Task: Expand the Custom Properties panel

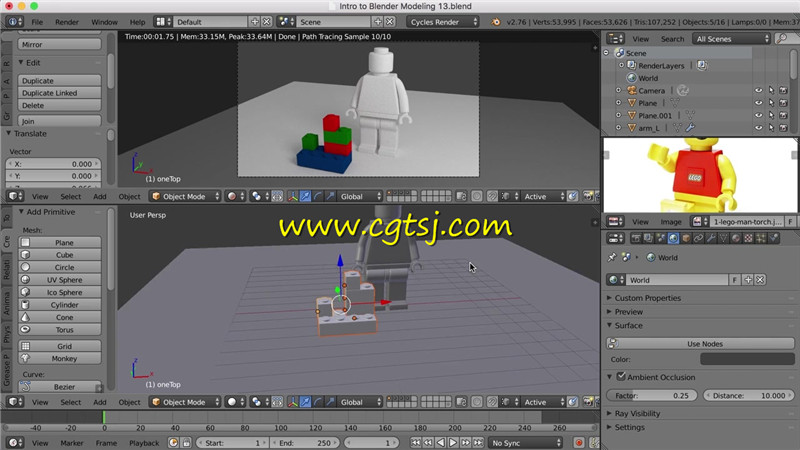Action: [647, 298]
